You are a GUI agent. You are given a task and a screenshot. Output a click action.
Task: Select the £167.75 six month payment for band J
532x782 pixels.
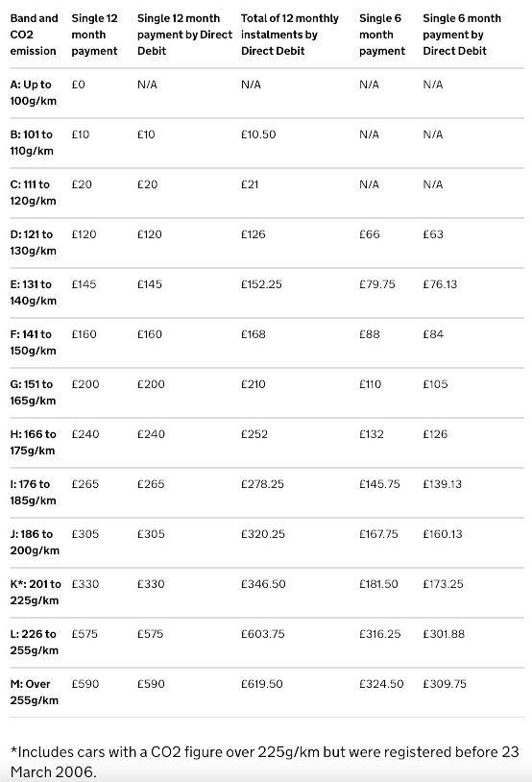click(x=378, y=534)
